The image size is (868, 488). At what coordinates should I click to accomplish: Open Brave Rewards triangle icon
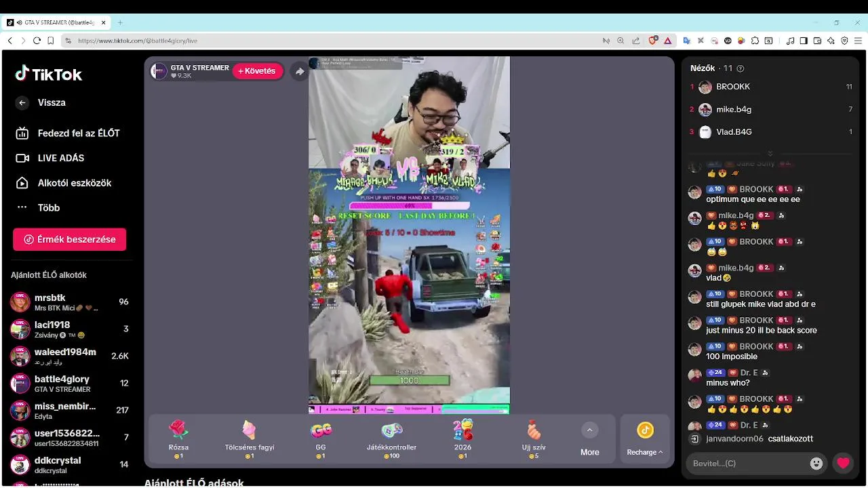[667, 41]
